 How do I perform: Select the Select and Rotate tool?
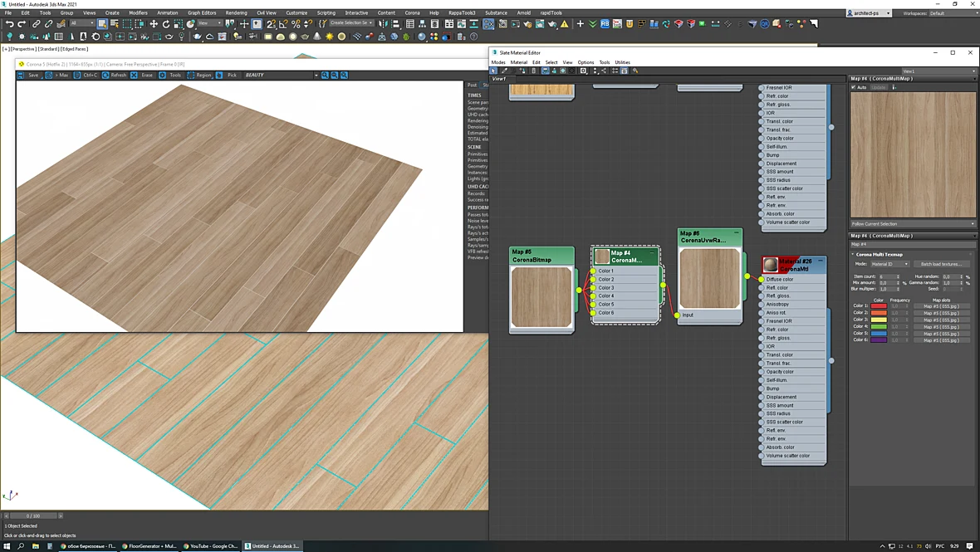166,24
